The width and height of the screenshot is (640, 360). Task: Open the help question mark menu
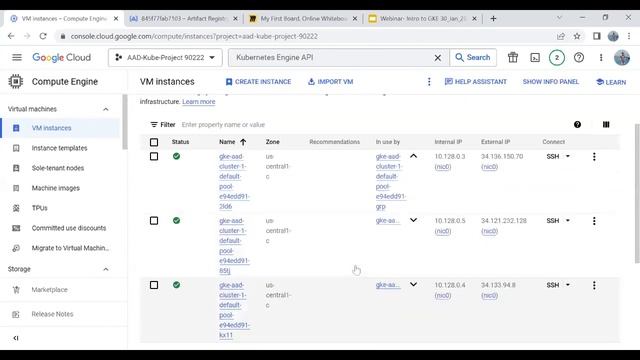(x=579, y=58)
